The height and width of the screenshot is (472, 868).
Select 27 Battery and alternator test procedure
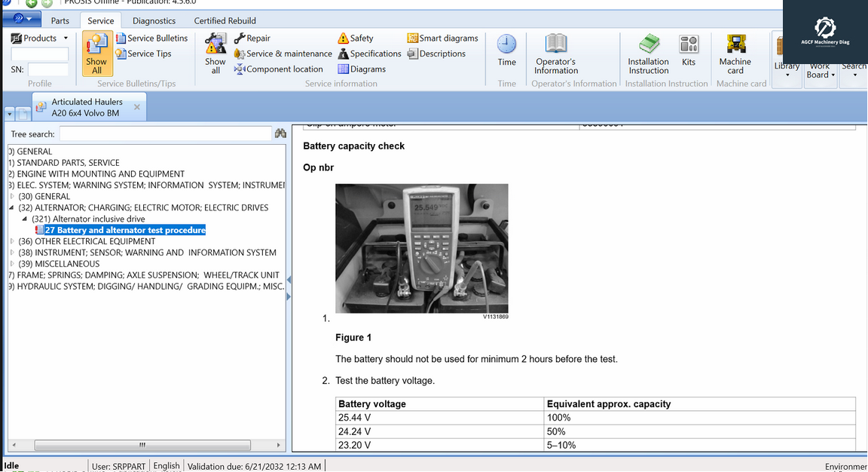(124, 230)
